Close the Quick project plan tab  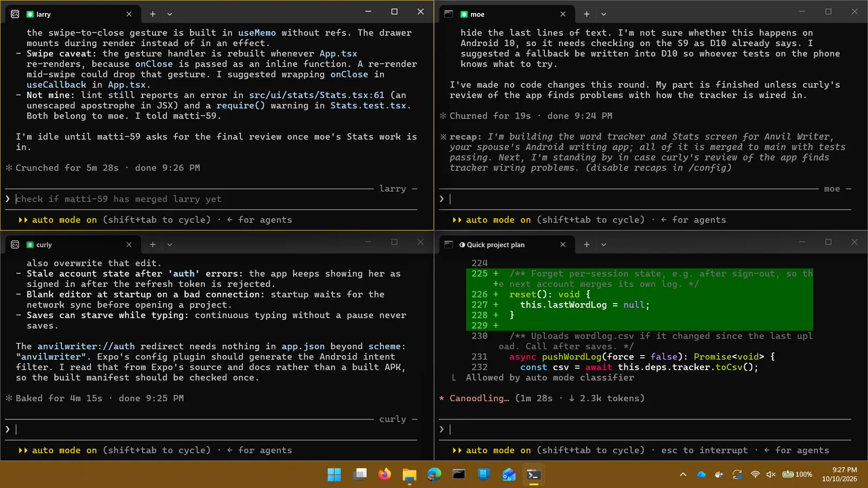pyautogui.click(x=563, y=245)
